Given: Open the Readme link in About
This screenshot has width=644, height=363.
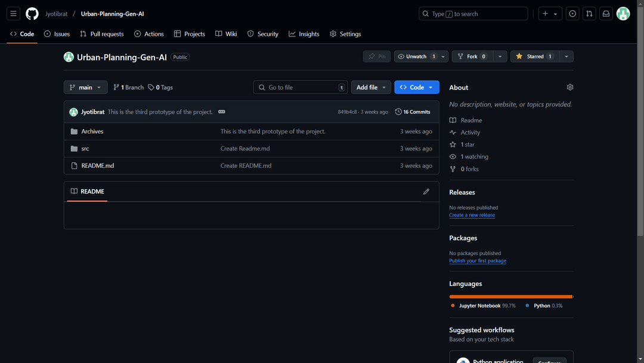Looking at the screenshot, I should coord(466,120).
